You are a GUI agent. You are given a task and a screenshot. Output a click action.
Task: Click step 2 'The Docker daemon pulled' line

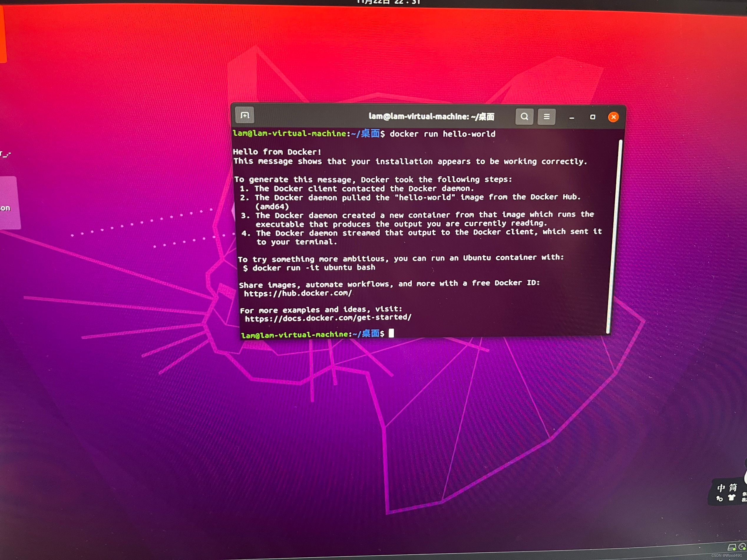[x=410, y=197]
